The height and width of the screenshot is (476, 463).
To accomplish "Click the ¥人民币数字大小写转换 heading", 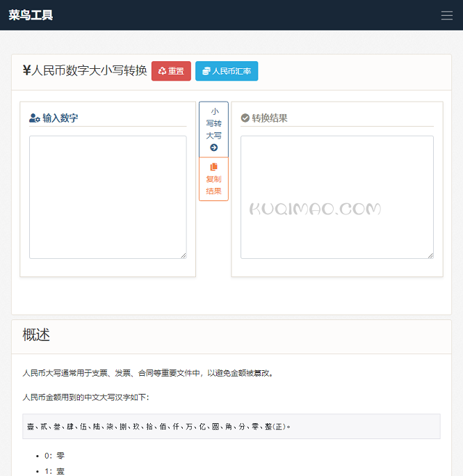I will click(85, 70).
